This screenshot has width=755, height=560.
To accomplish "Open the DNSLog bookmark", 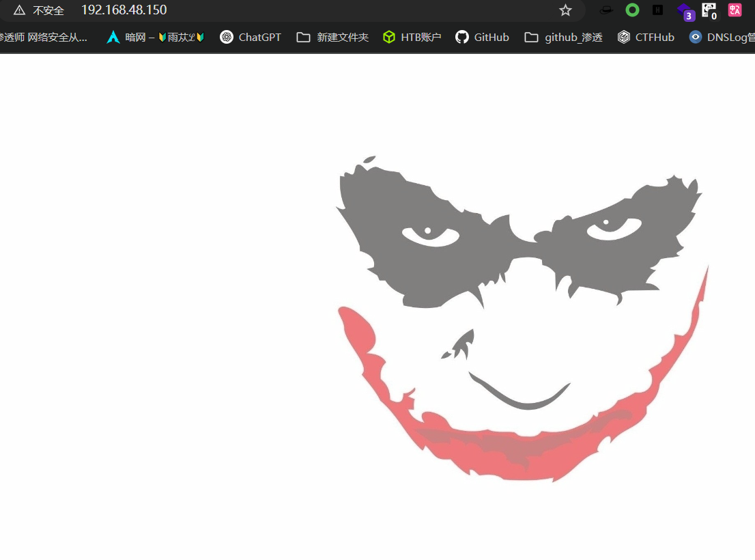I will click(x=722, y=37).
